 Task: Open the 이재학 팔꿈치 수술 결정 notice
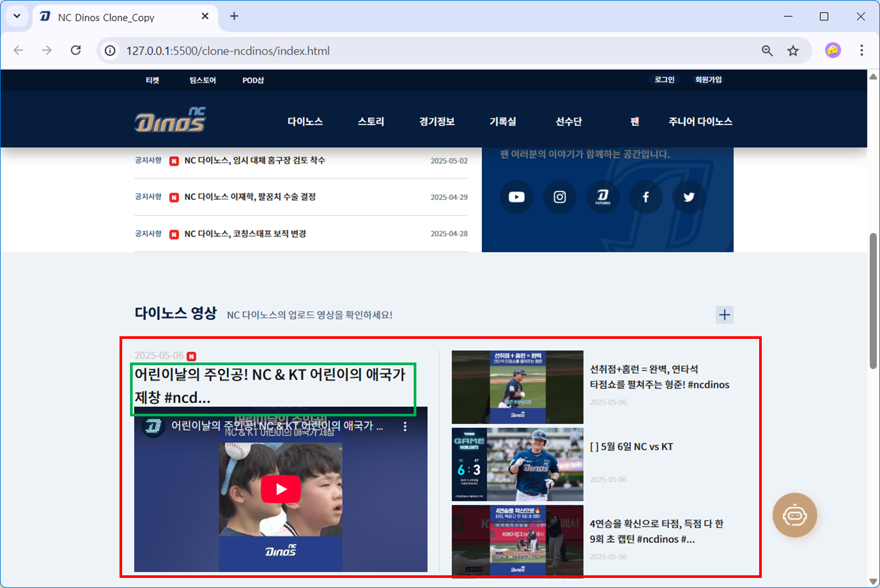click(250, 197)
